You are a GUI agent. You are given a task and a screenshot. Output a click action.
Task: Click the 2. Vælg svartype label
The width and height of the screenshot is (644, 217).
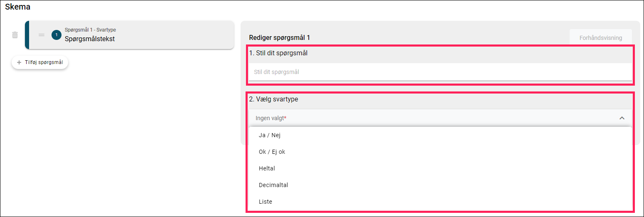[273, 99]
